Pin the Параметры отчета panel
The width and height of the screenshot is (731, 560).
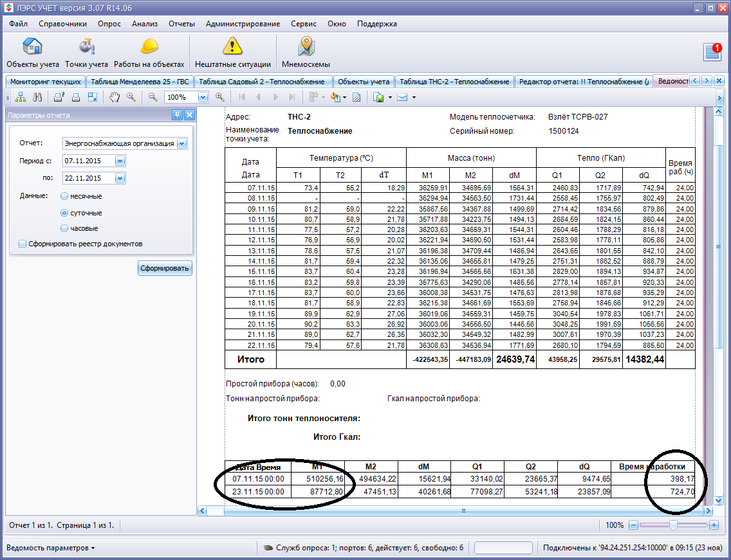coord(177,115)
